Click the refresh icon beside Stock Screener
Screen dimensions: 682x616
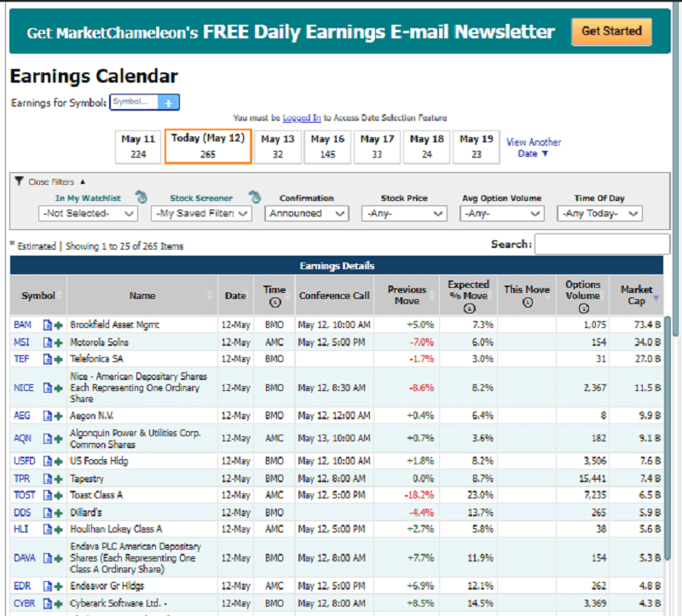[x=255, y=196]
